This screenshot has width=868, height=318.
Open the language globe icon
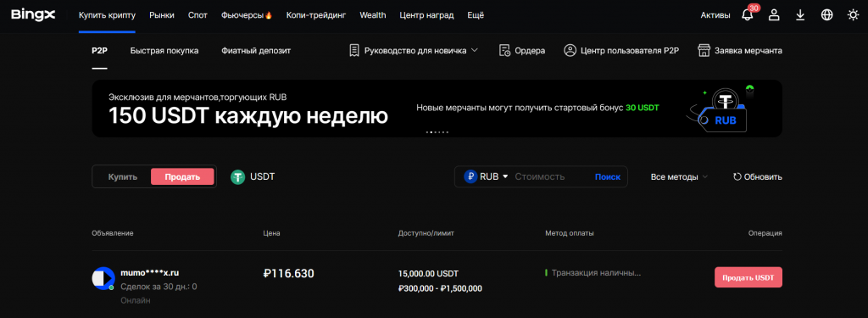click(827, 15)
